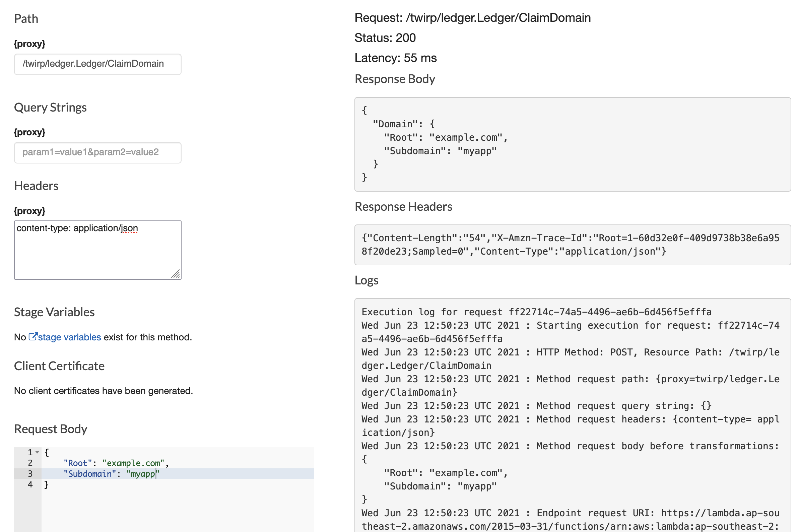Click external-link icon beside stage variables
Viewport: 802px width, 532px height.
33,337
